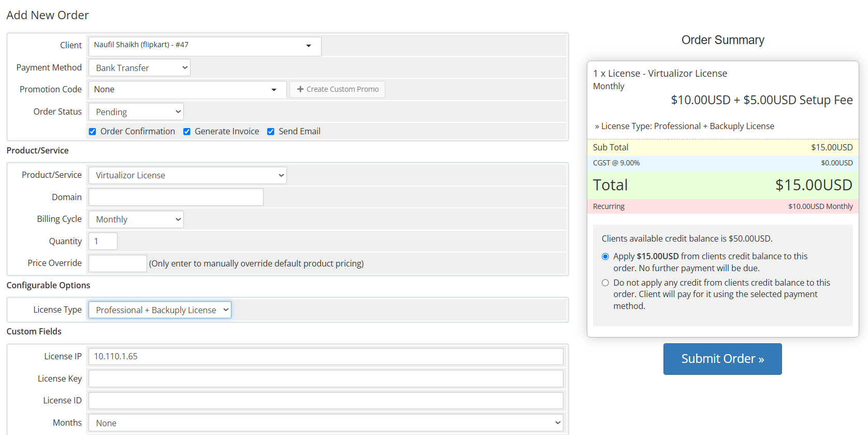This screenshot has width=868, height=435.
Task: Focus the Domain input field
Action: point(176,197)
